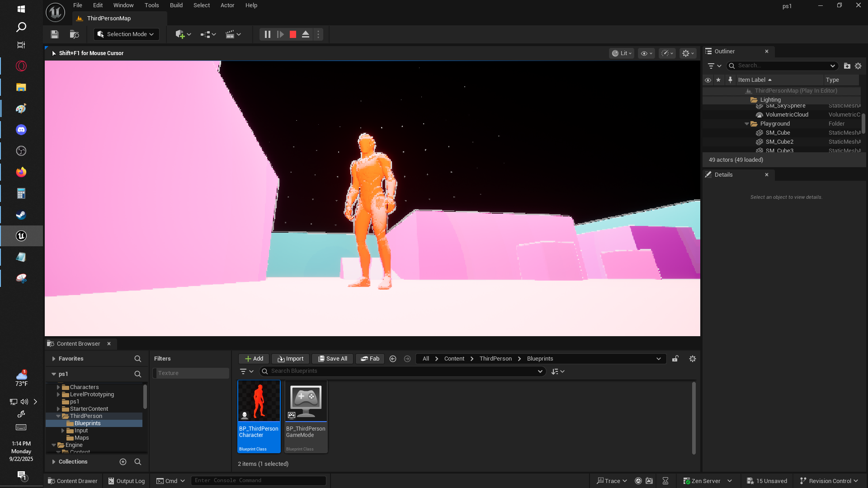Image resolution: width=868 pixels, height=488 pixels.
Task: Open the Cinematics clapperboard menu
Action: [x=233, y=34]
